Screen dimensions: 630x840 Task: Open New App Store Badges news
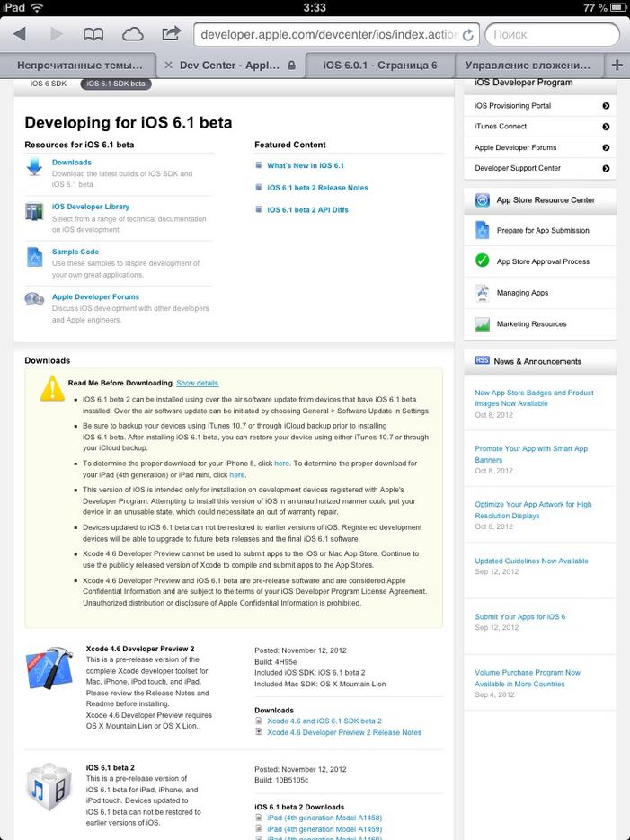[x=534, y=398]
